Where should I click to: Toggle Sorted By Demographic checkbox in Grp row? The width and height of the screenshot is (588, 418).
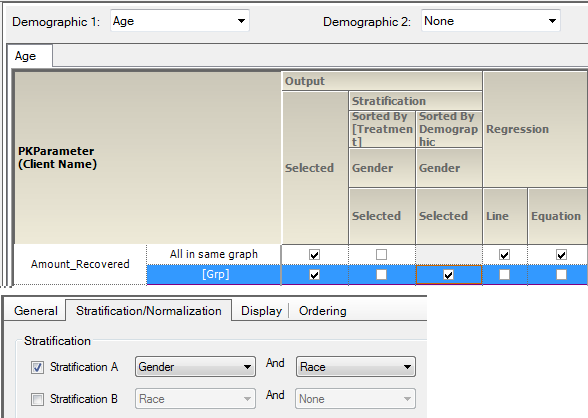[448, 275]
